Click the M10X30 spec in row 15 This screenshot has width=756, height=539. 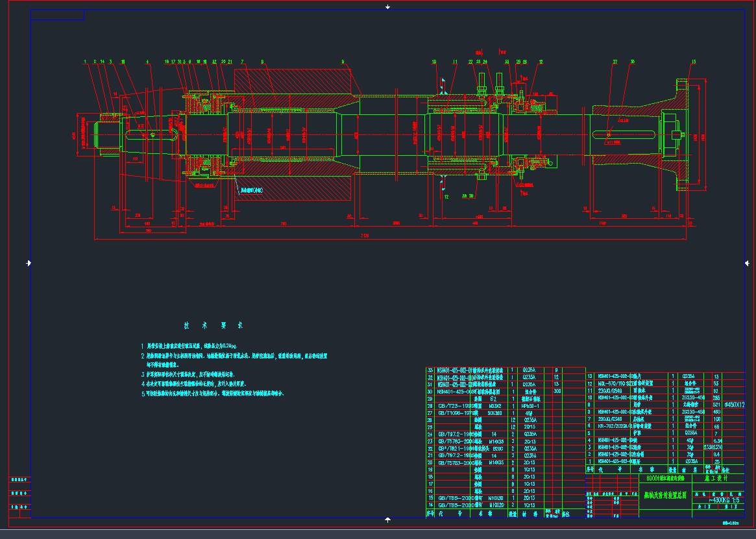[x=496, y=498]
